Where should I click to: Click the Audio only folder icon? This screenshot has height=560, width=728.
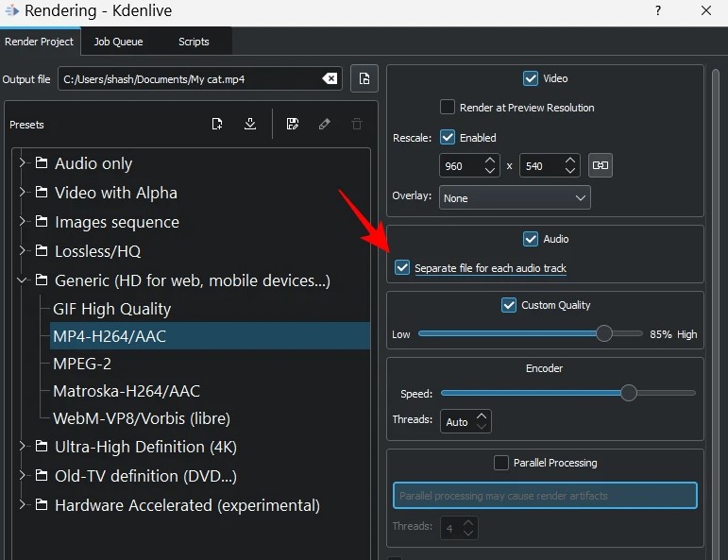(42, 163)
